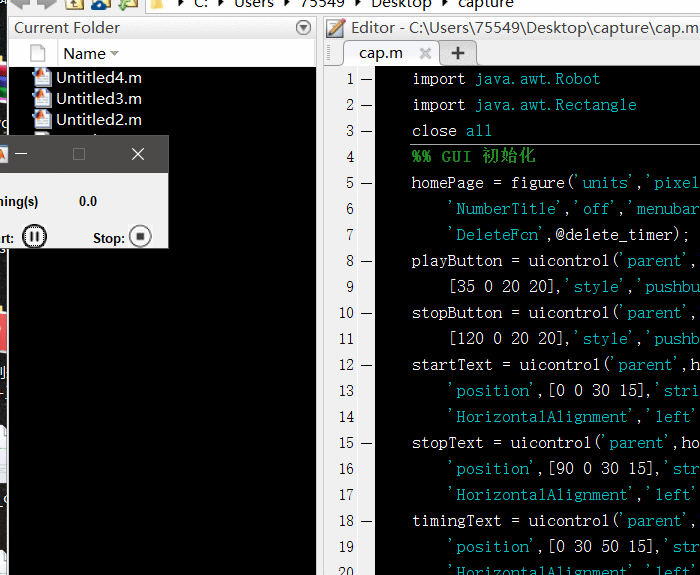Image resolution: width=700 pixels, height=575 pixels.
Task: Click 'java.awt.Robot' on line 1
Action: pyautogui.click(x=538, y=79)
